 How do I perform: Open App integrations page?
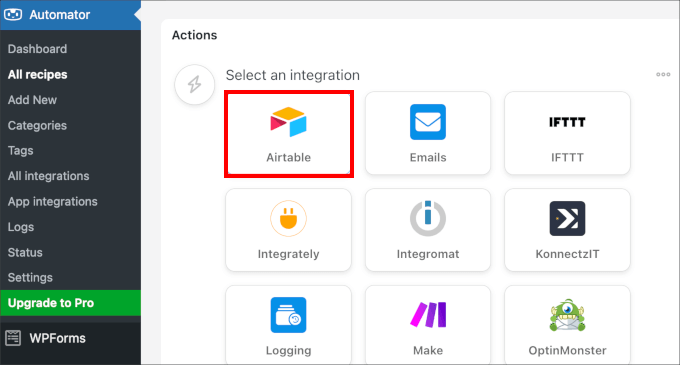click(52, 202)
